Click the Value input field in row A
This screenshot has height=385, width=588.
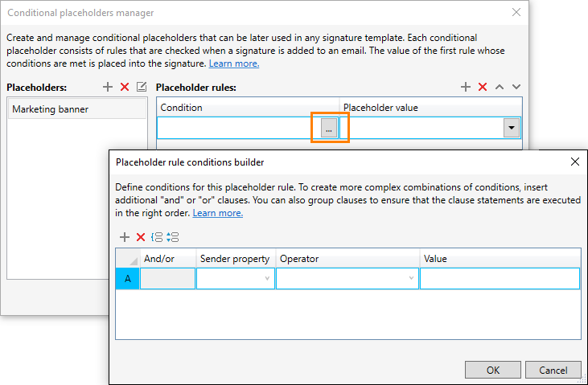tap(500, 279)
